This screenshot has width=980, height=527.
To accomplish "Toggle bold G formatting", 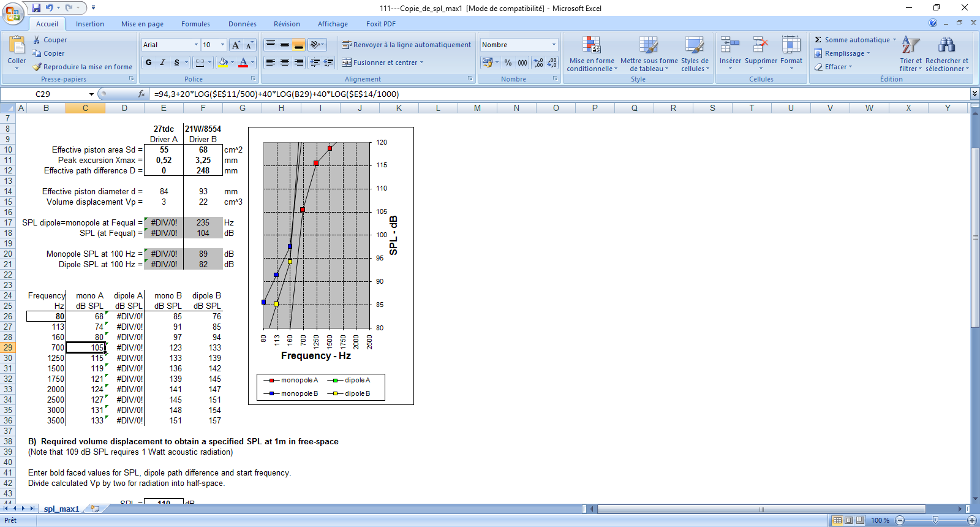I will (149, 63).
